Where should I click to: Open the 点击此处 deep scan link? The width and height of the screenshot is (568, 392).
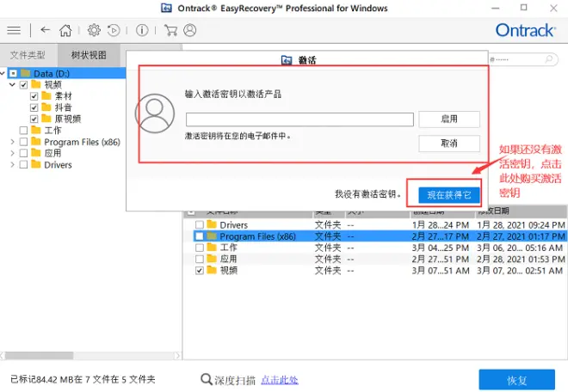coord(280,380)
